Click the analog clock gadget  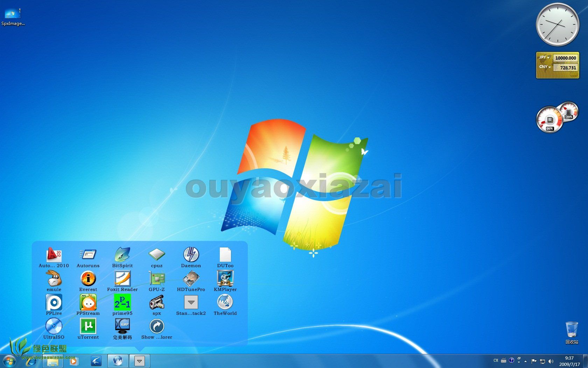558,25
